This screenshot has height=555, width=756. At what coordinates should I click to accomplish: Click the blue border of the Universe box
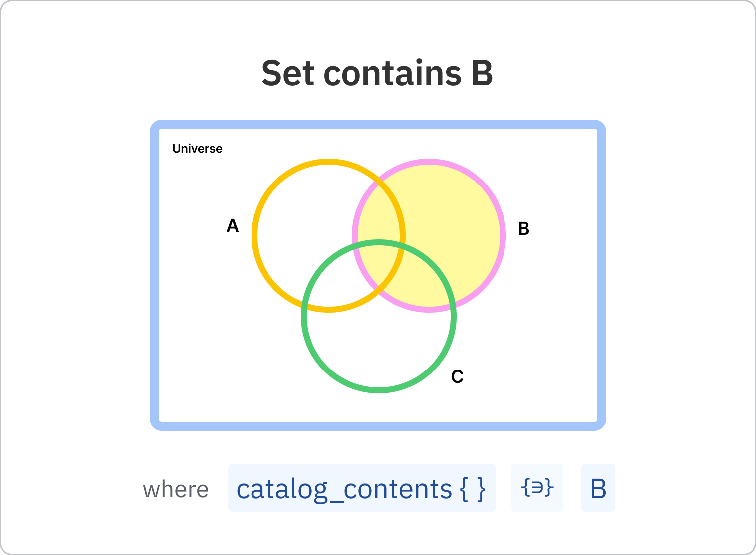(x=154, y=274)
